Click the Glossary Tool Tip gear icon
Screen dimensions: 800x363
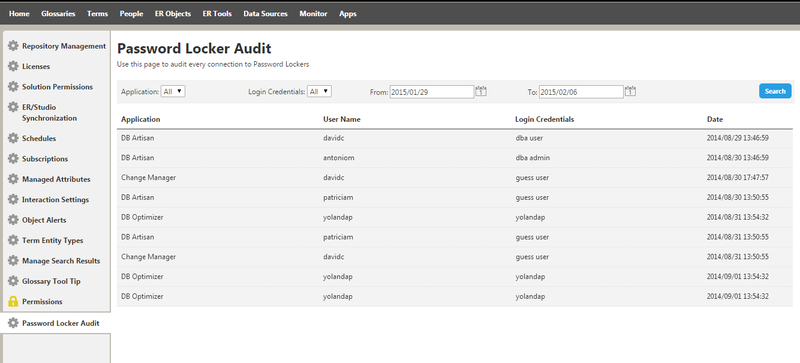point(13,281)
